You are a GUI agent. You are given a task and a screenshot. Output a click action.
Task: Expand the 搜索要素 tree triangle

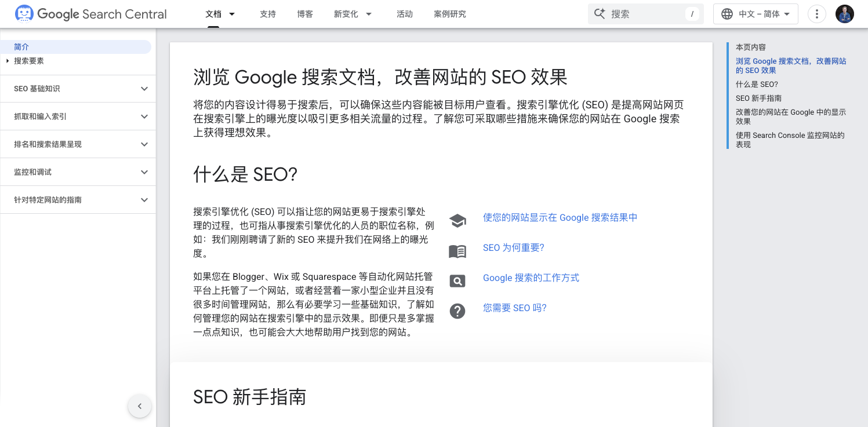8,61
